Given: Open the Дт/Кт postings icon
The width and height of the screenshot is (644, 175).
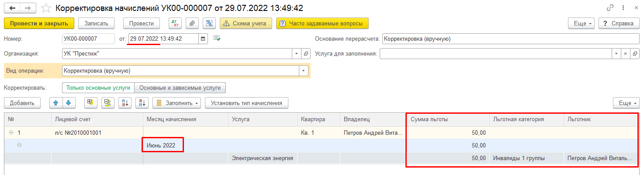Looking at the screenshot, I should pos(175,23).
